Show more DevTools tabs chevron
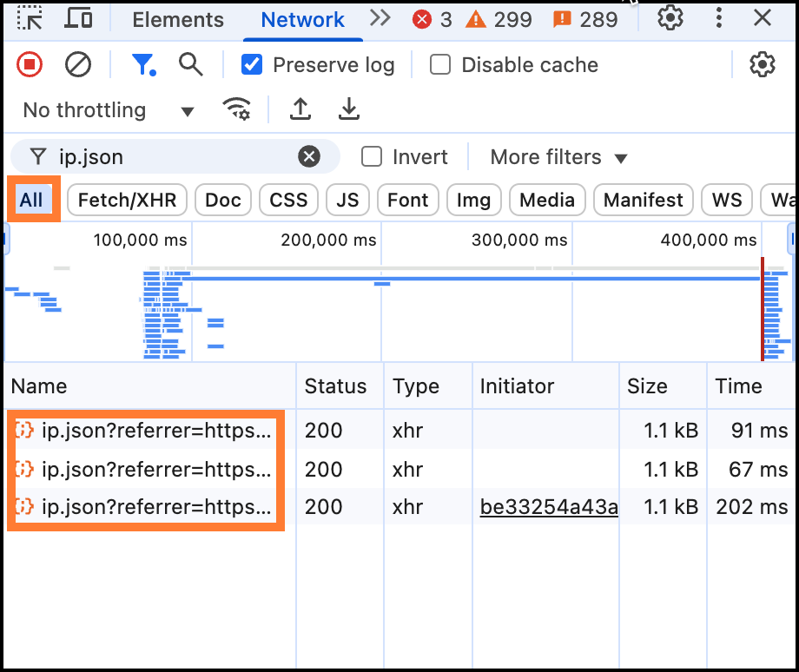Image resolution: width=799 pixels, height=672 pixels. tap(380, 18)
